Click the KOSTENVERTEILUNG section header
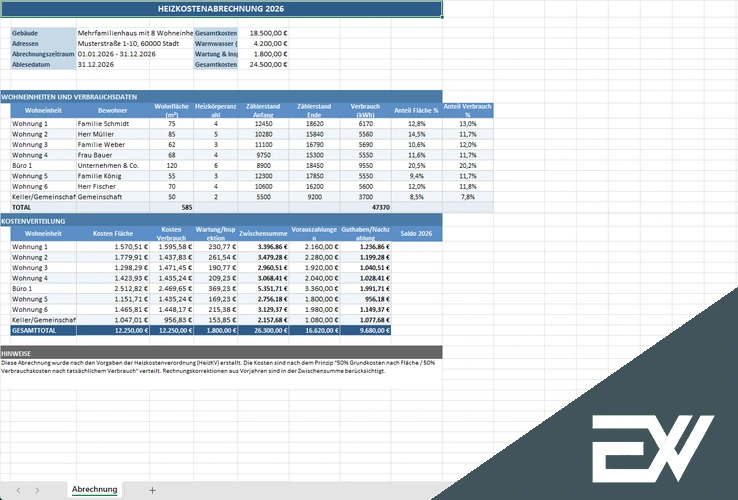This screenshot has height=500, width=738. click(x=221, y=220)
